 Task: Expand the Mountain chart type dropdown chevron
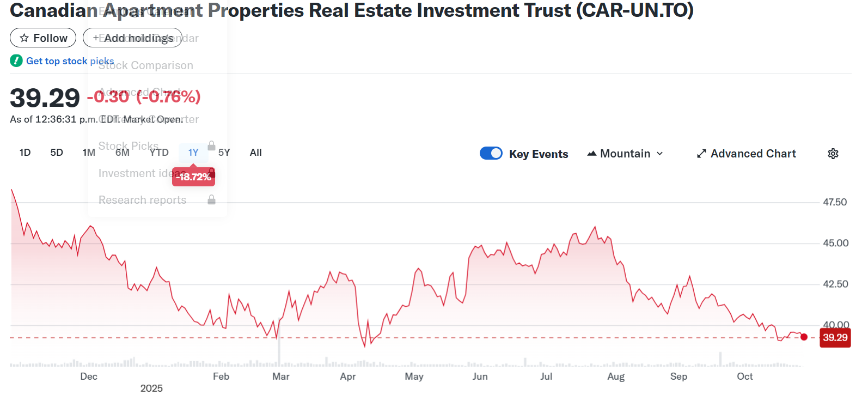[660, 154]
